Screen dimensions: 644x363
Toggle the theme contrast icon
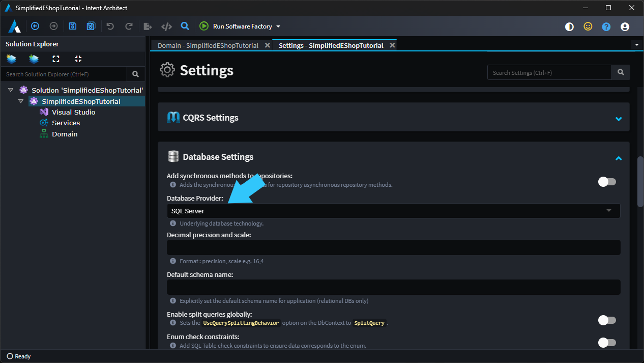570,26
